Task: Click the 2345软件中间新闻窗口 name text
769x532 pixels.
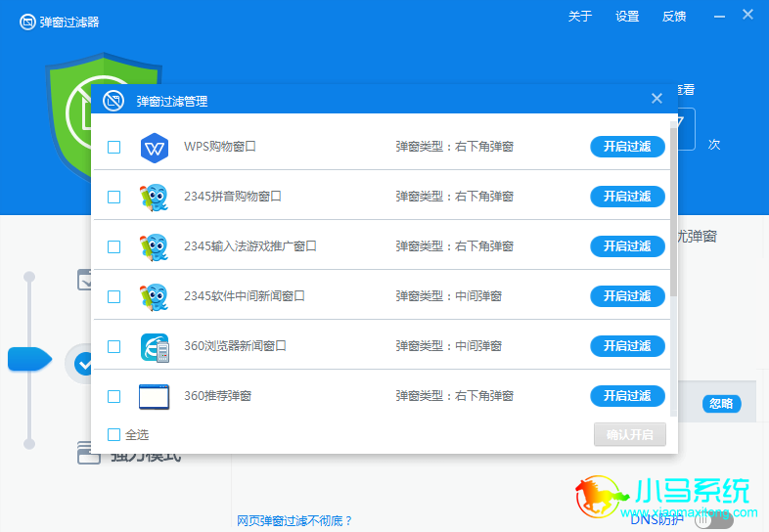Action: 245,295
